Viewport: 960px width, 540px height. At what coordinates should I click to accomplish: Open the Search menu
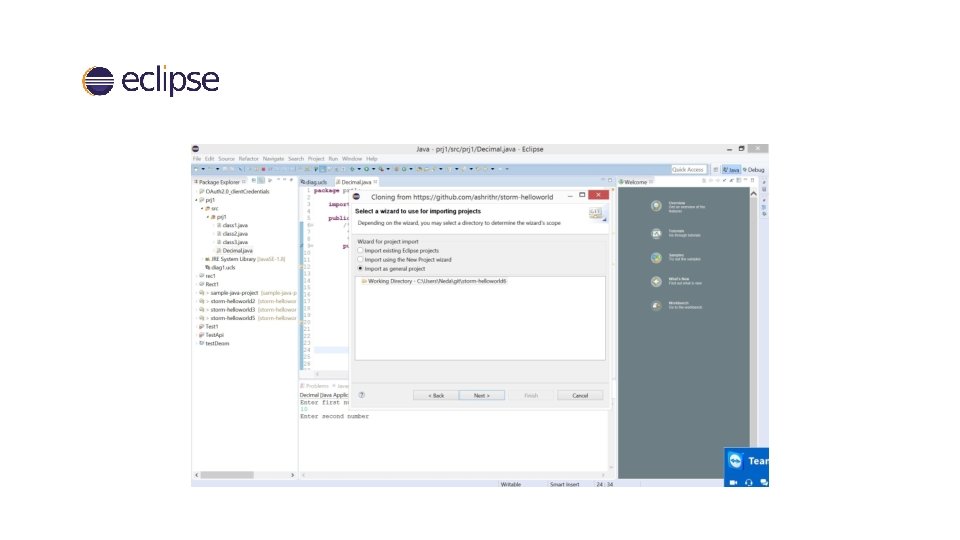tap(296, 159)
